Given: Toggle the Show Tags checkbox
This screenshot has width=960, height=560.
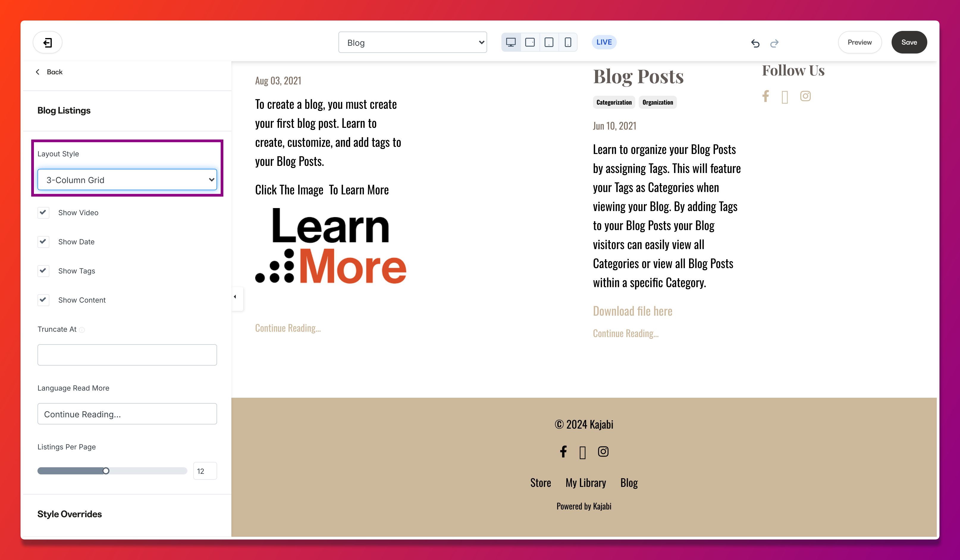Looking at the screenshot, I should click(43, 271).
